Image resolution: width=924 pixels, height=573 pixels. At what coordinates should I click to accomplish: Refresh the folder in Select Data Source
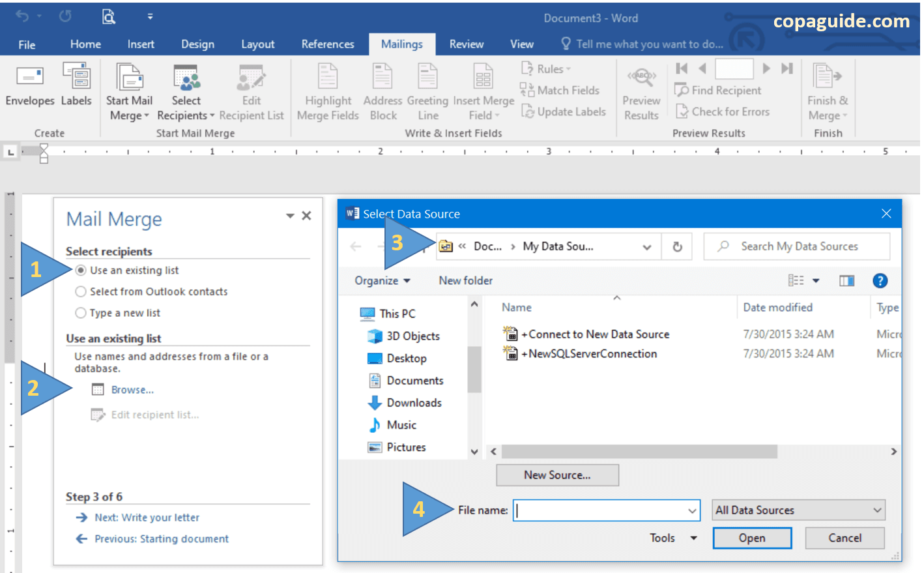(x=678, y=246)
